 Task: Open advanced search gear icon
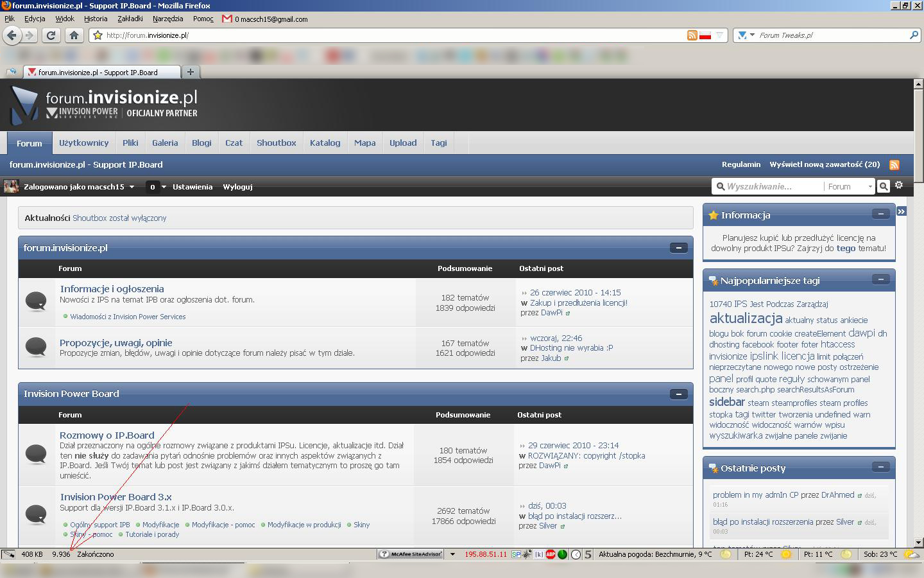coord(899,186)
